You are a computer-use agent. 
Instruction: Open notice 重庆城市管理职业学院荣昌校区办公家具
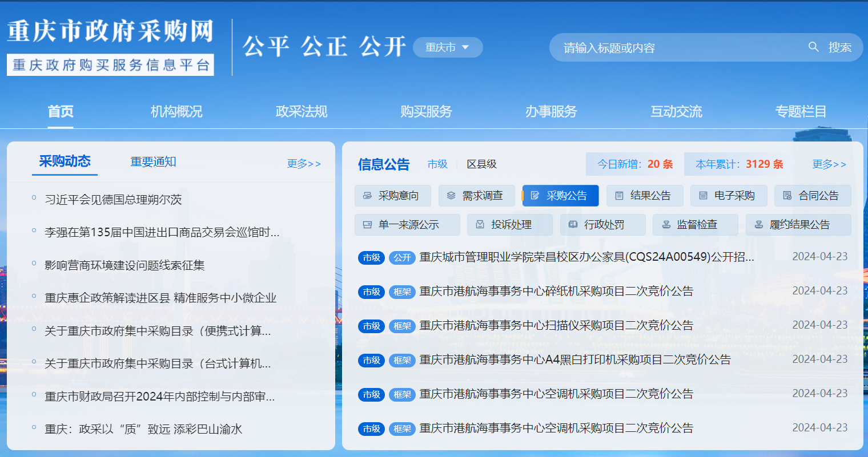[586, 257]
